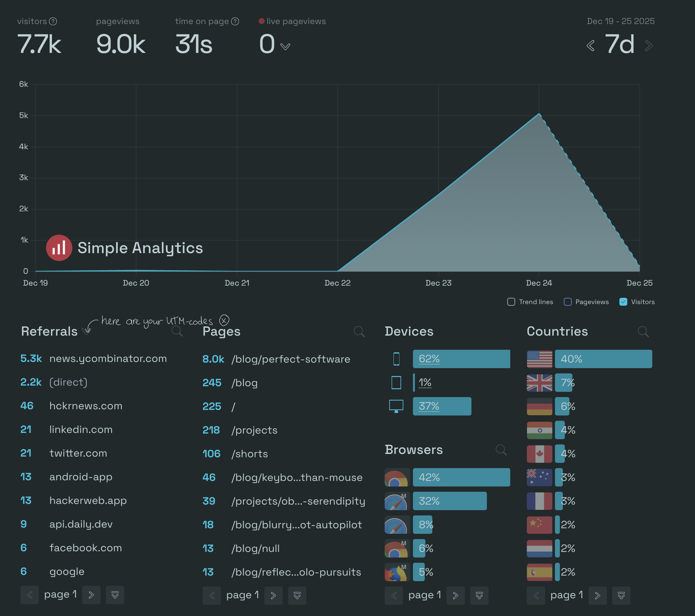Disable the Visitors checkbox

[623, 302]
